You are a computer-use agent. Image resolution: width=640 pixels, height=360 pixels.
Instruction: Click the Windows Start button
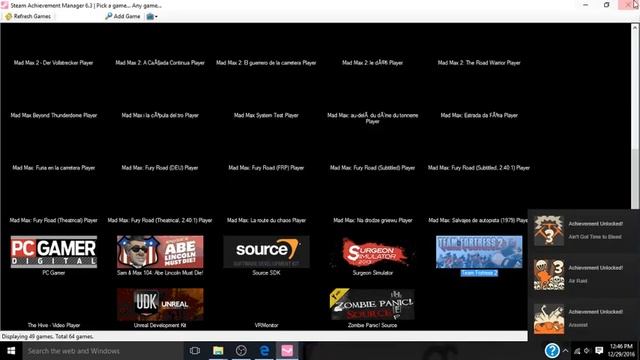click(11, 351)
